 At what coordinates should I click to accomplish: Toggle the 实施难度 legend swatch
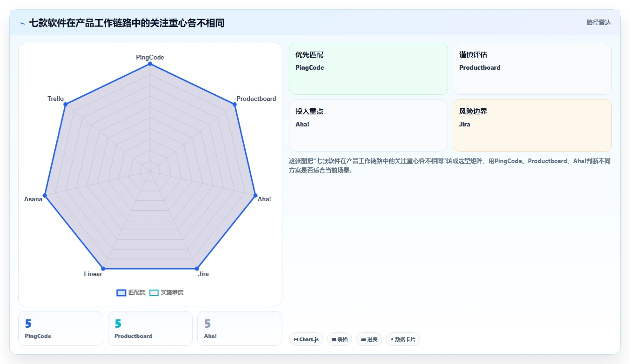pyautogui.click(x=154, y=292)
